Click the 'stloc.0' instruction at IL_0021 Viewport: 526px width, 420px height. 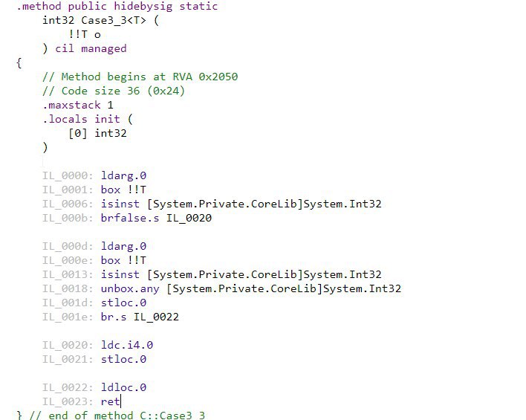click(x=123, y=359)
